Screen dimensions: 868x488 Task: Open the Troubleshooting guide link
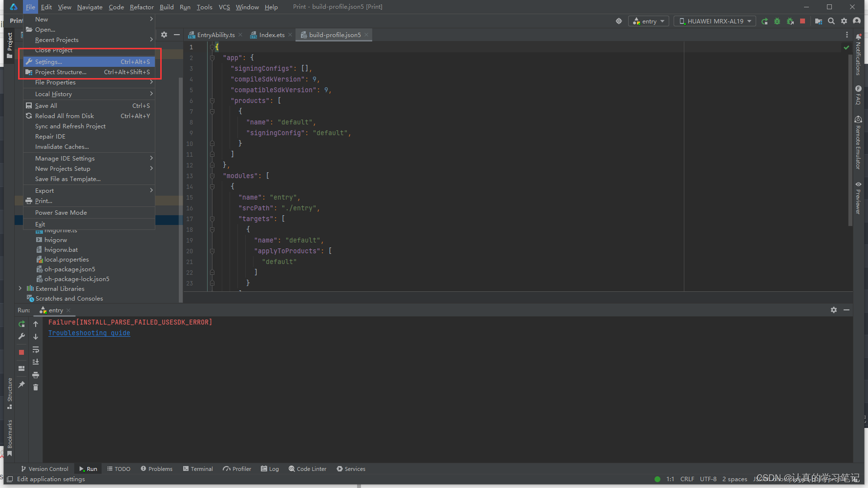89,333
